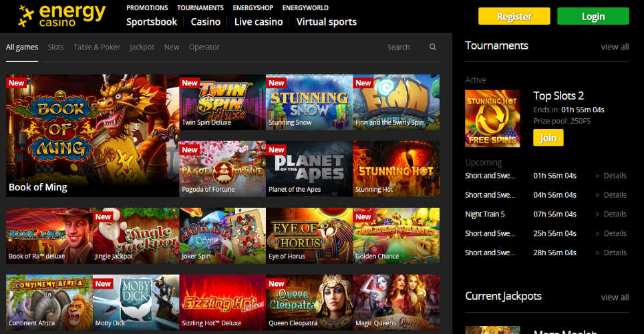This screenshot has height=334, width=644.
Task: Open the Book of Ming game
Action: click(x=92, y=135)
